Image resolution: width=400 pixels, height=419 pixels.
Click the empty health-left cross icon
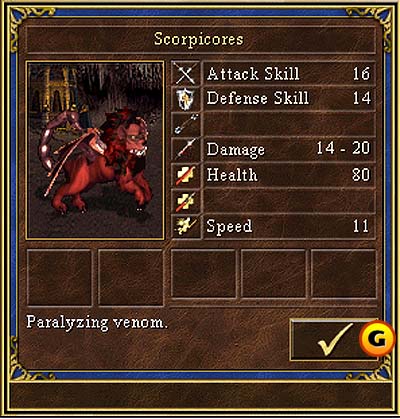[186, 201]
